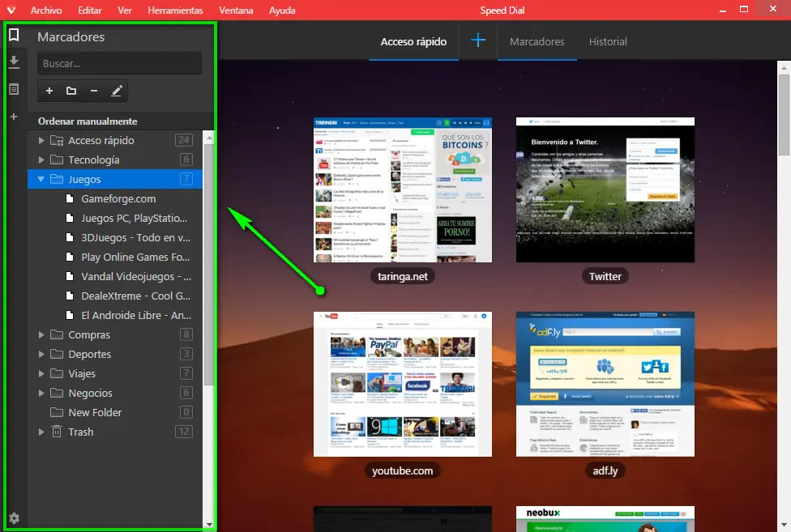
Task: Add new bookmark with plus button
Action: [49, 91]
